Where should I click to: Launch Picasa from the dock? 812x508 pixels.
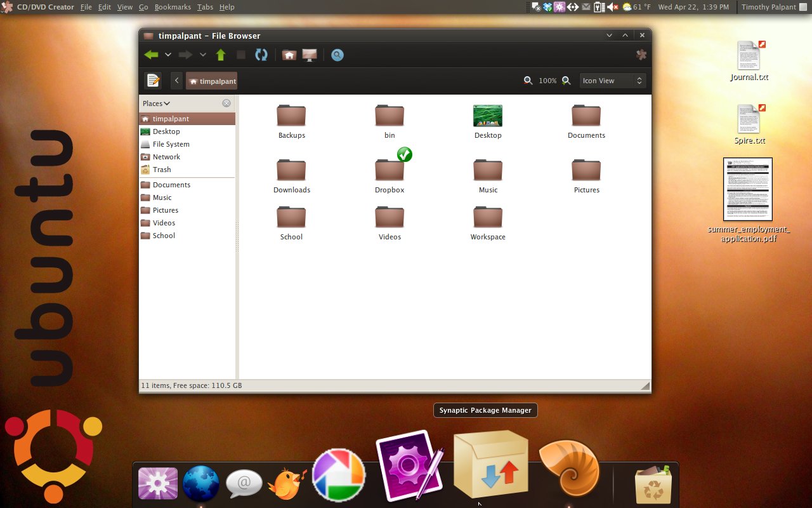click(x=339, y=475)
